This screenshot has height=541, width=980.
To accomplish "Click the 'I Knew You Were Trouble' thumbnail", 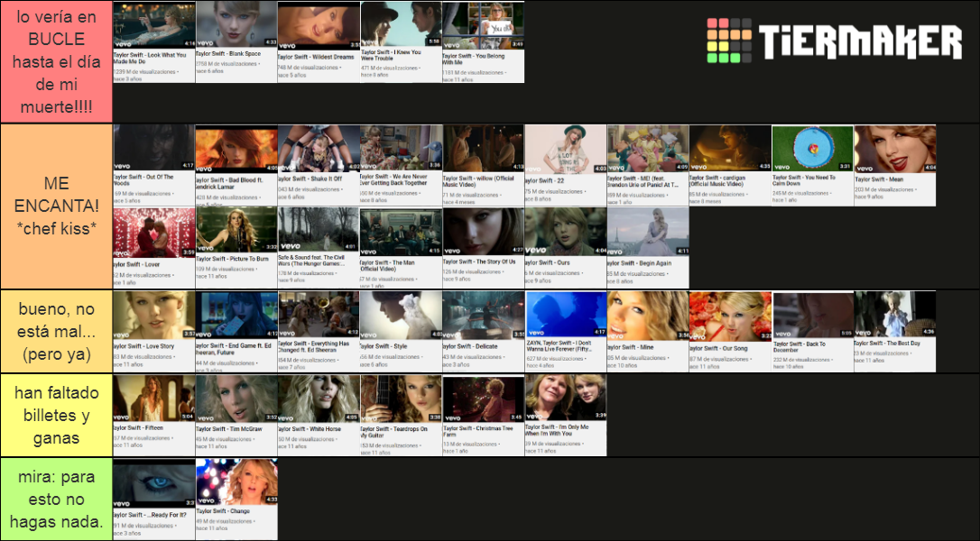I will tap(402, 41).
